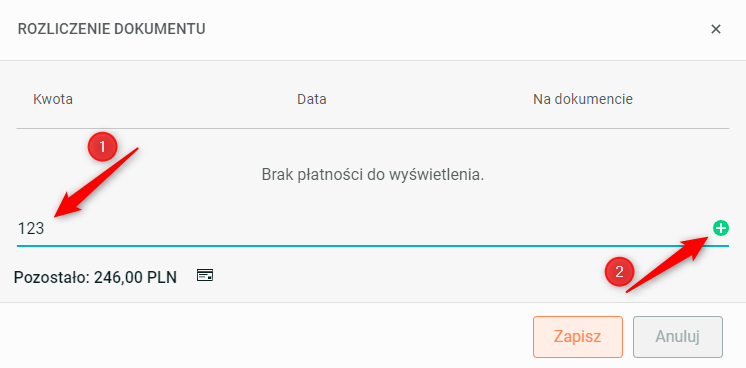The image size is (746, 368).
Task: Close the Rozliczenie dokumentu dialog with X
Action: (716, 30)
